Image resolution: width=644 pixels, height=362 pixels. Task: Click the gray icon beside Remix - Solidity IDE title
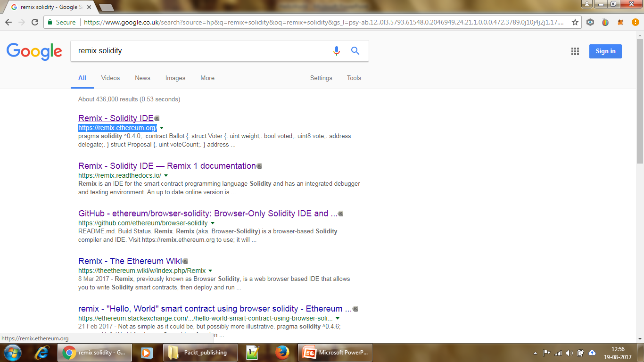(x=157, y=118)
